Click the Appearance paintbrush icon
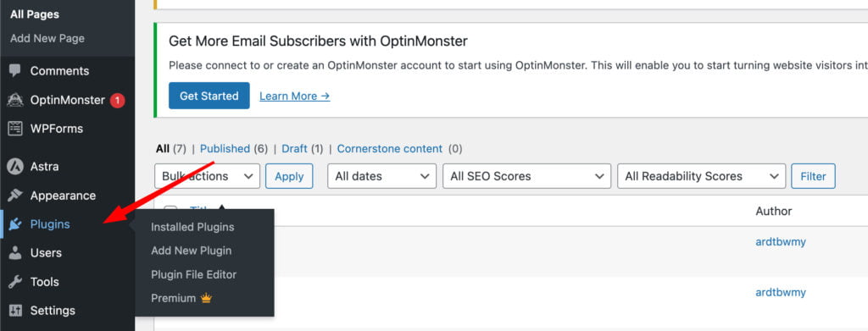Image resolution: width=868 pixels, height=331 pixels. (15, 196)
